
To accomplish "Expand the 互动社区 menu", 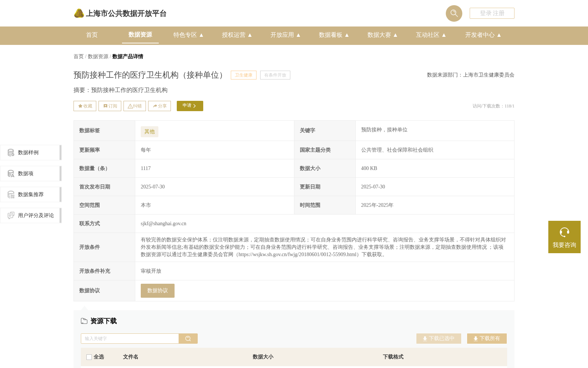I will pos(431,35).
